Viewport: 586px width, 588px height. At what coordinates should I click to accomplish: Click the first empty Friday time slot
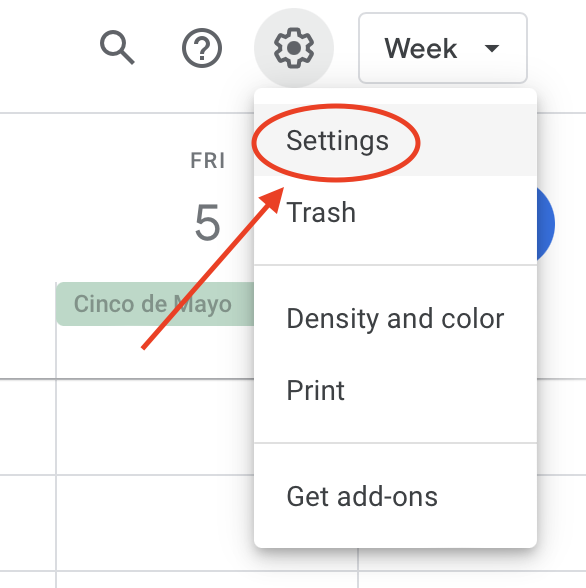(x=155, y=427)
